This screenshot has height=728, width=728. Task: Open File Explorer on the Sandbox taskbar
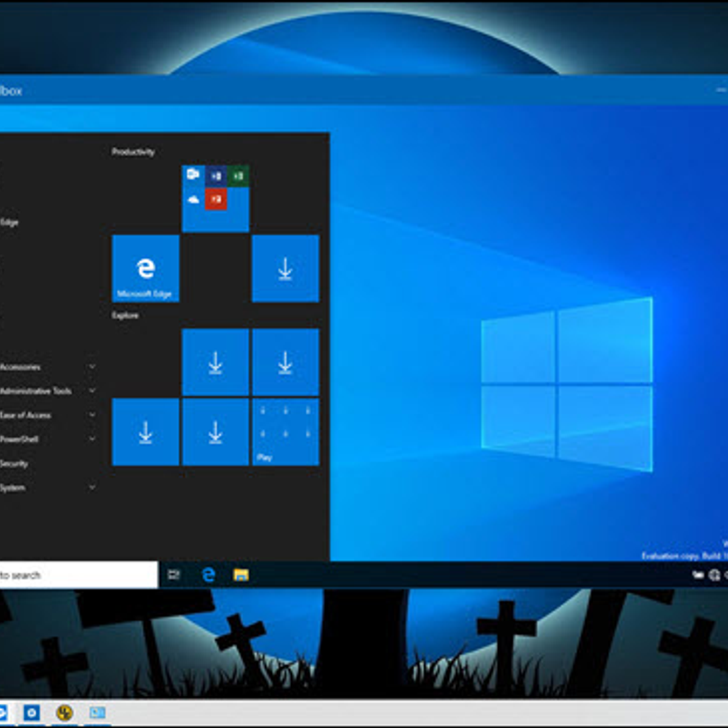[x=241, y=575]
